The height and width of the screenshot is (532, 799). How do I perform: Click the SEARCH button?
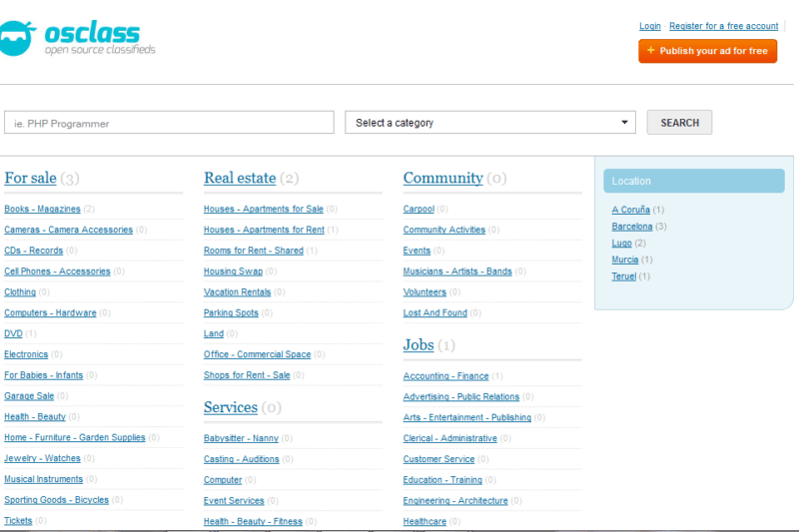click(679, 123)
